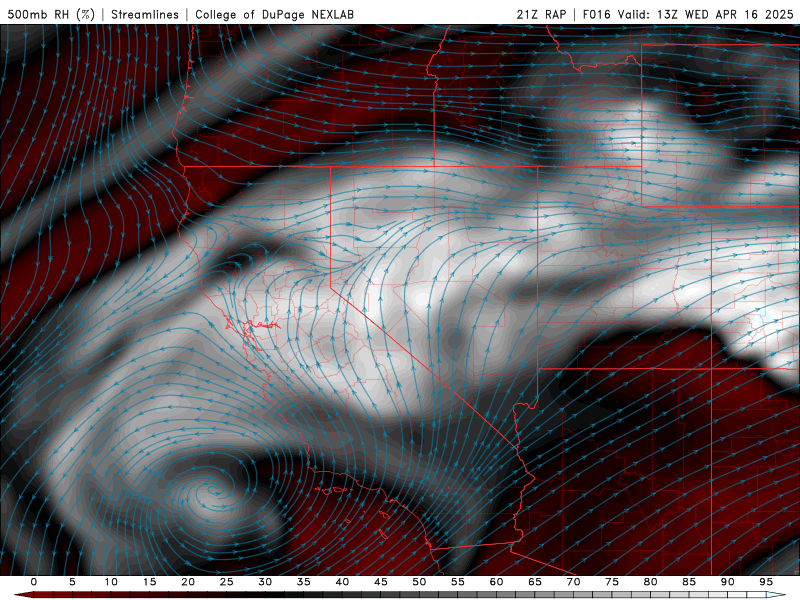This screenshot has height=600, width=800.
Task: Click the 95 value on the color scale
Action: pyautogui.click(x=766, y=582)
